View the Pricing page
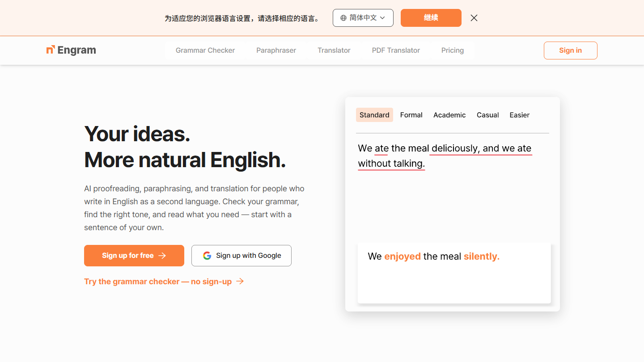Image resolution: width=644 pixels, height=362 pixels. 453,51
